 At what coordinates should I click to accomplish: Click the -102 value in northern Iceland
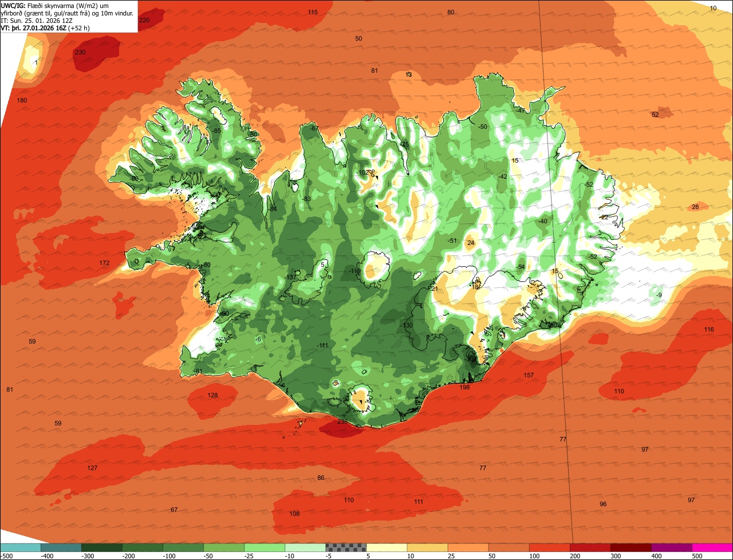pos(362,173)
